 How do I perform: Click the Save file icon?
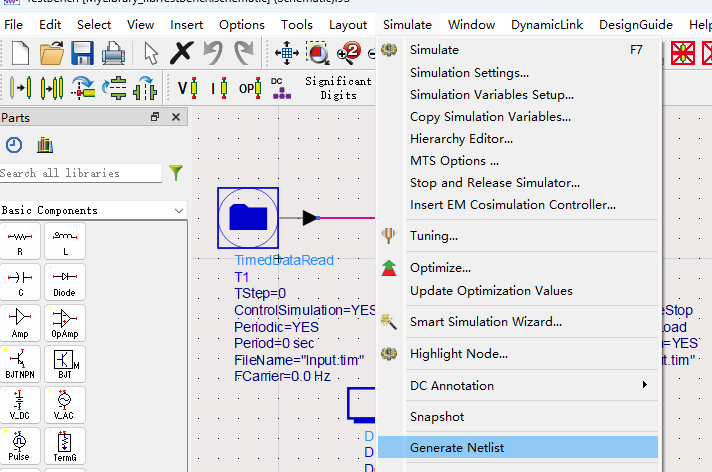tap(82, 53)
